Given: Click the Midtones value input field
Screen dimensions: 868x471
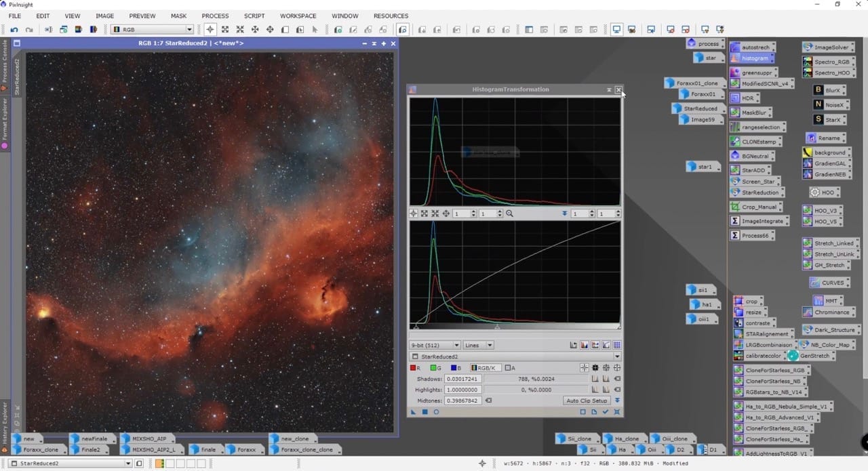Looking at the screenshot, I should 462,401.
